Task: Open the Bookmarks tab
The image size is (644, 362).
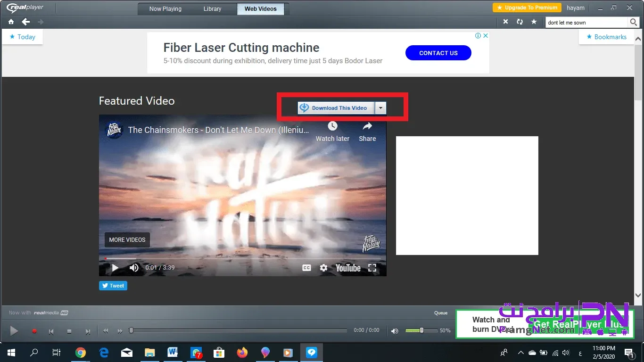Action: point(606,37)
